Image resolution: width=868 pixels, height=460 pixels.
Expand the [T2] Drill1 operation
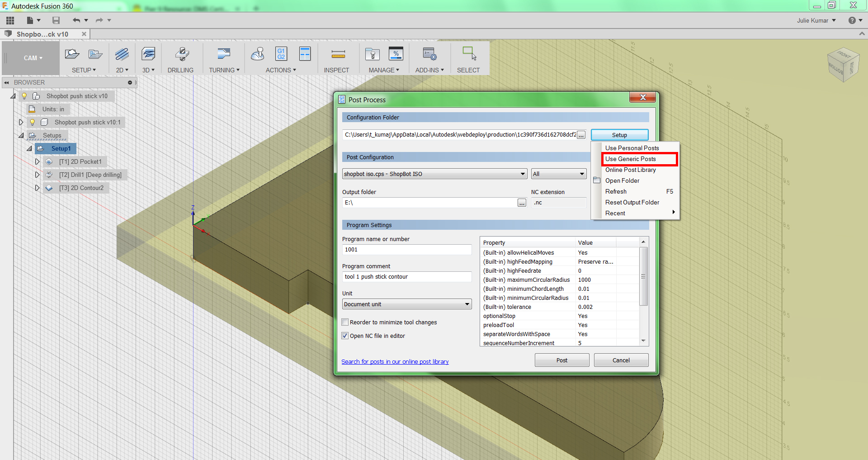tap(38, 175)
